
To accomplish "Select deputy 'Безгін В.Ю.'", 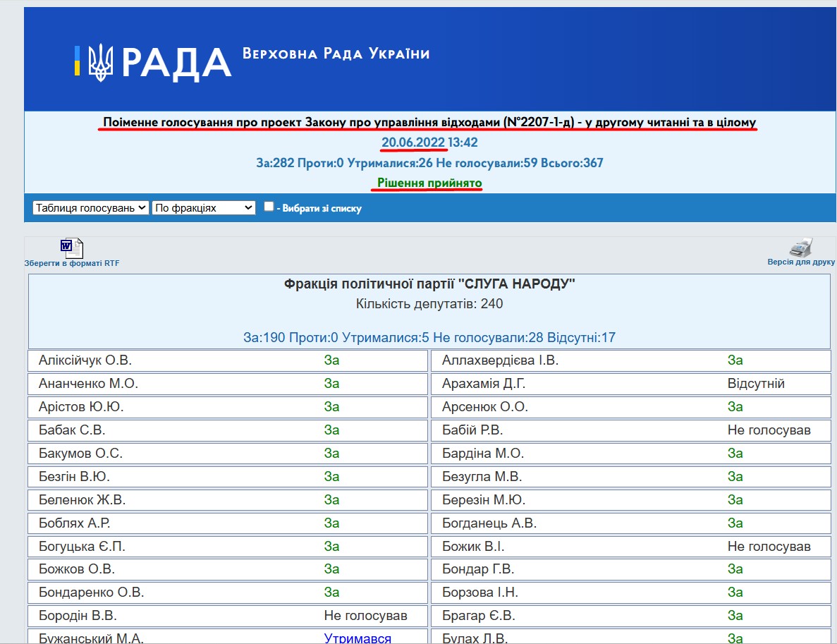I will coord(74,476).
